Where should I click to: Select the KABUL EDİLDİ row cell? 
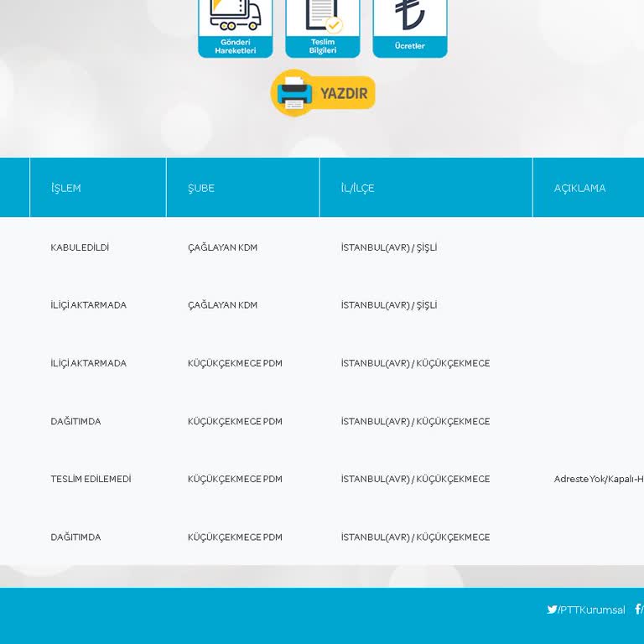point(80,247)
